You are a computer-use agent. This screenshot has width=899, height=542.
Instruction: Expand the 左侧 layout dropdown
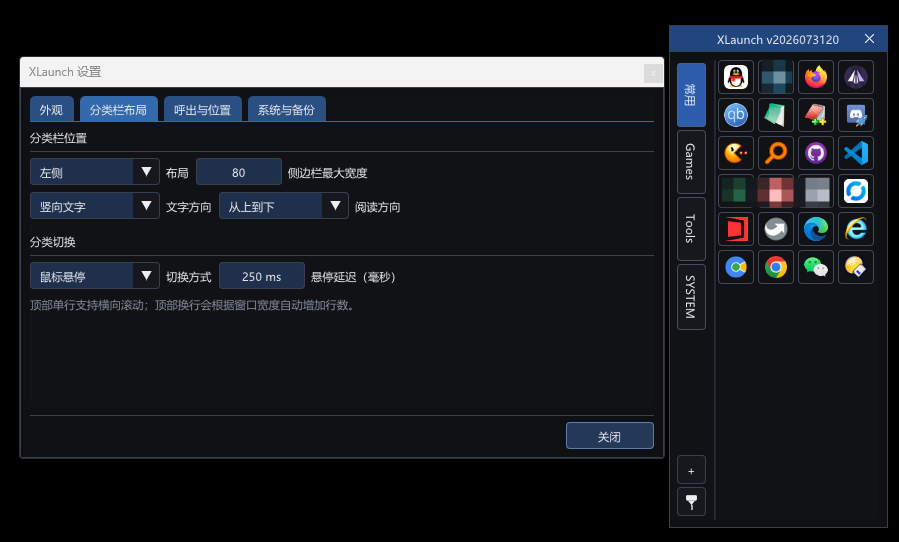95,172
